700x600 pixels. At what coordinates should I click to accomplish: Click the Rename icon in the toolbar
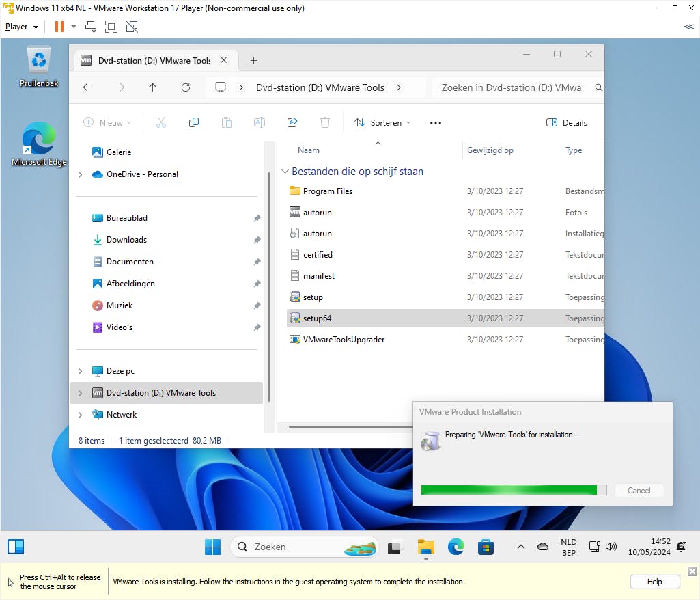(260, 122)
